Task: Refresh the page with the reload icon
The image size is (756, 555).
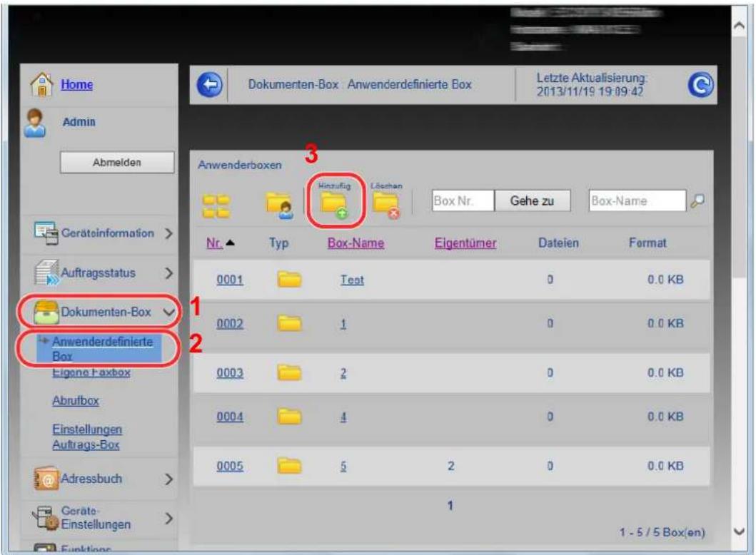Action: pos(700,85)
